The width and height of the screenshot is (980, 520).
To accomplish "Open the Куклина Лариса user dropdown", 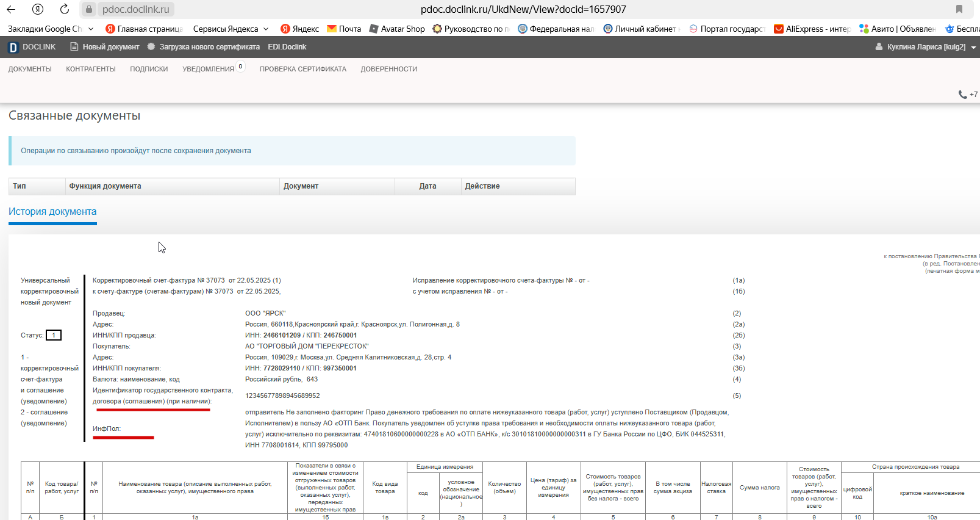I will coord(926,47).
